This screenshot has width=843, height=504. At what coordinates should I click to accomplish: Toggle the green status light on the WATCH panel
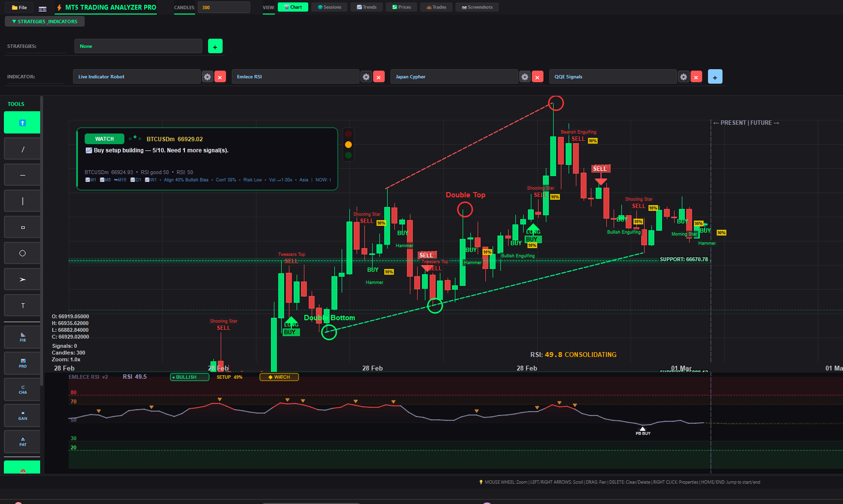pyautogui.click(x=348, y=154)
